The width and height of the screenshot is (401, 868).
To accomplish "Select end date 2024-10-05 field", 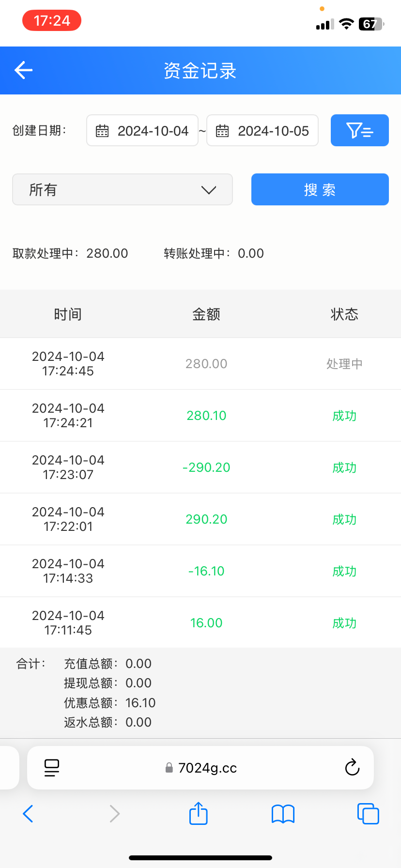I will [x=273, y=131].
